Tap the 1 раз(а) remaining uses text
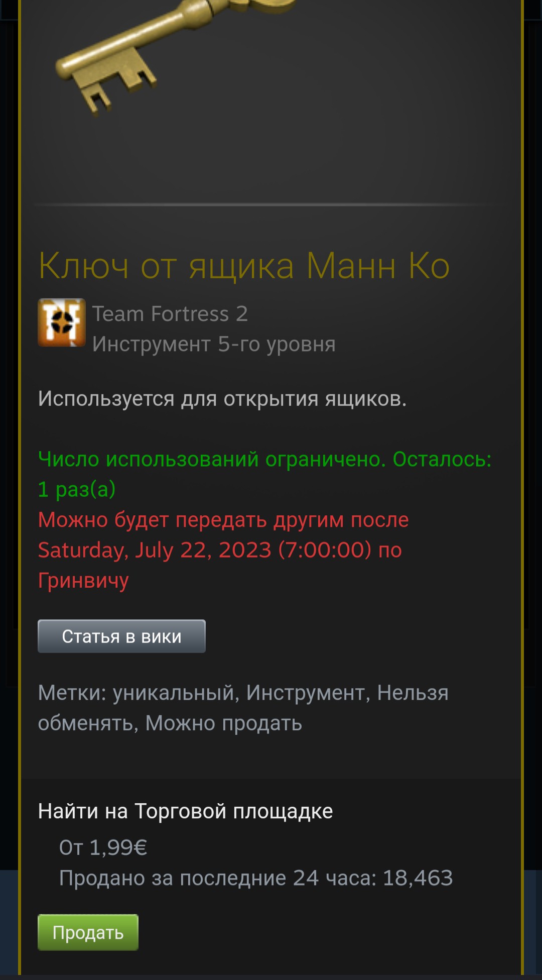 point(77,489)
